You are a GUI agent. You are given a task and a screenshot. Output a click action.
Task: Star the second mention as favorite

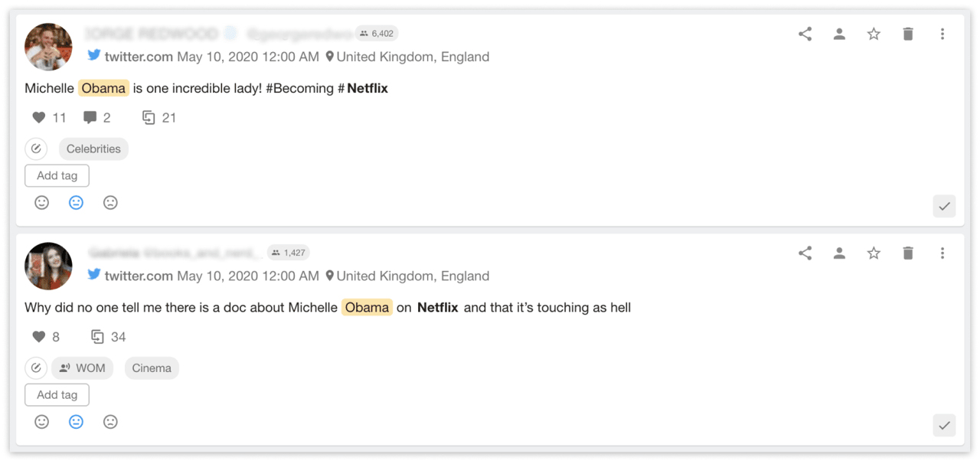pos(874,253)
